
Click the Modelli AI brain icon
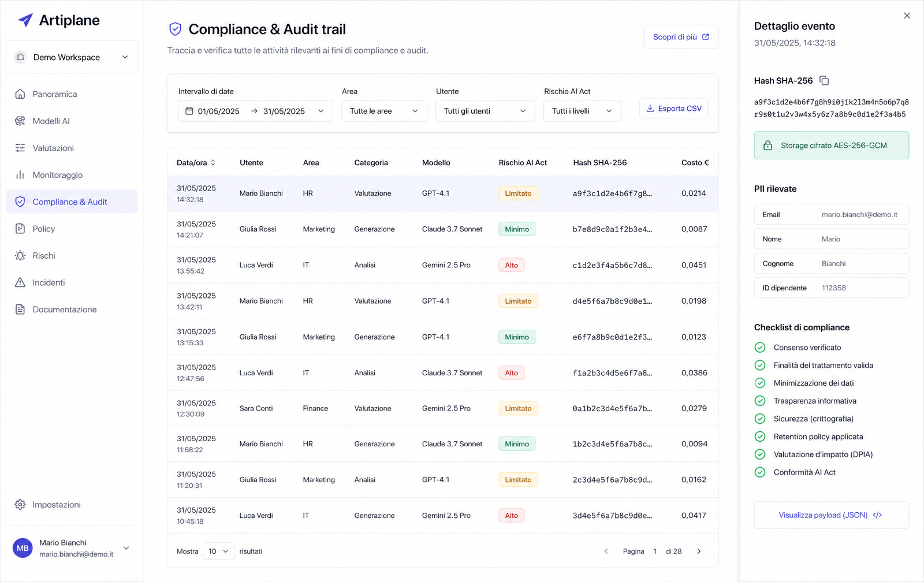point(20,121)
